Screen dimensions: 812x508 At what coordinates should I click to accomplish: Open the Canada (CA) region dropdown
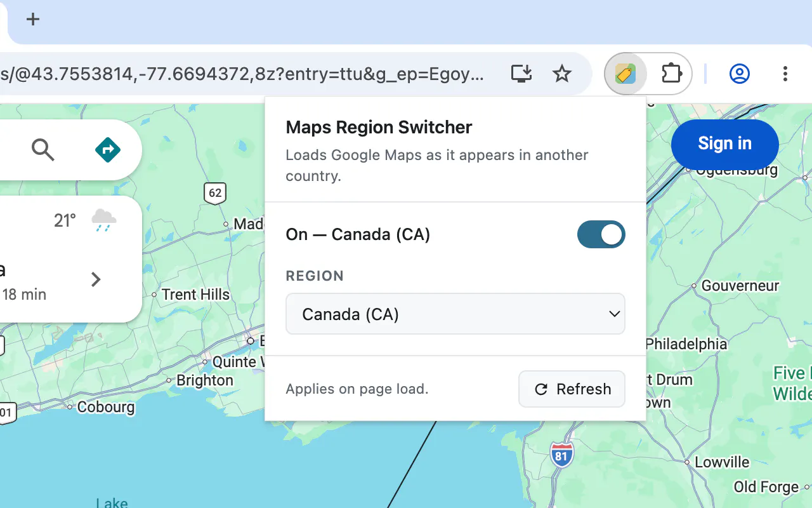pyautogui.click(x=455, y=314)
